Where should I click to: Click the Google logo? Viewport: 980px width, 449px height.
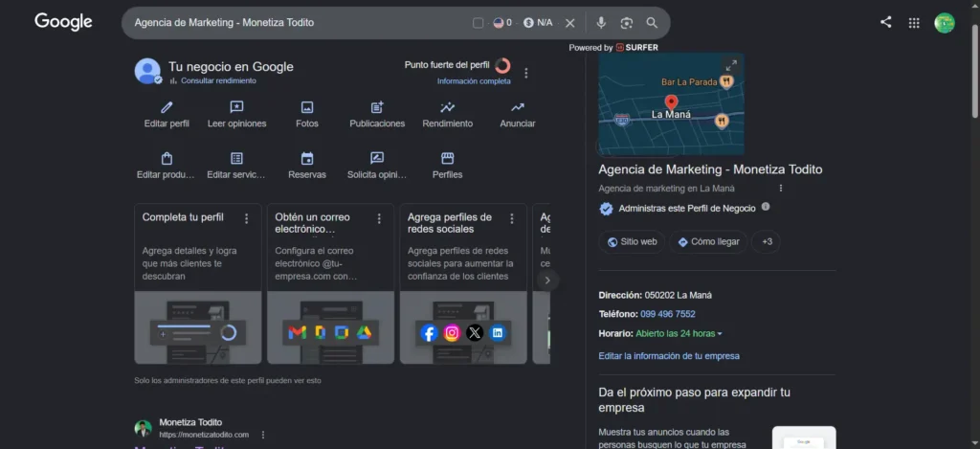[63, 23]
